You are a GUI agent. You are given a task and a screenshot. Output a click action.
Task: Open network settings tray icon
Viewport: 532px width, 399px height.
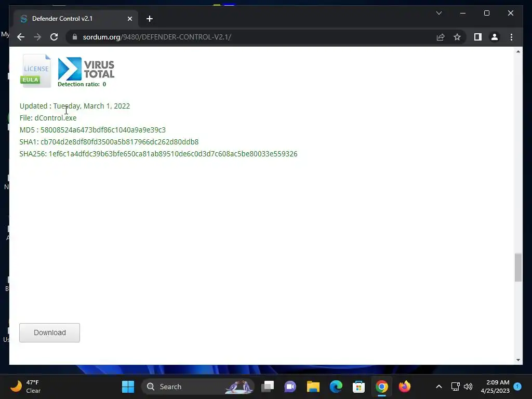click(x=455, y=387)
